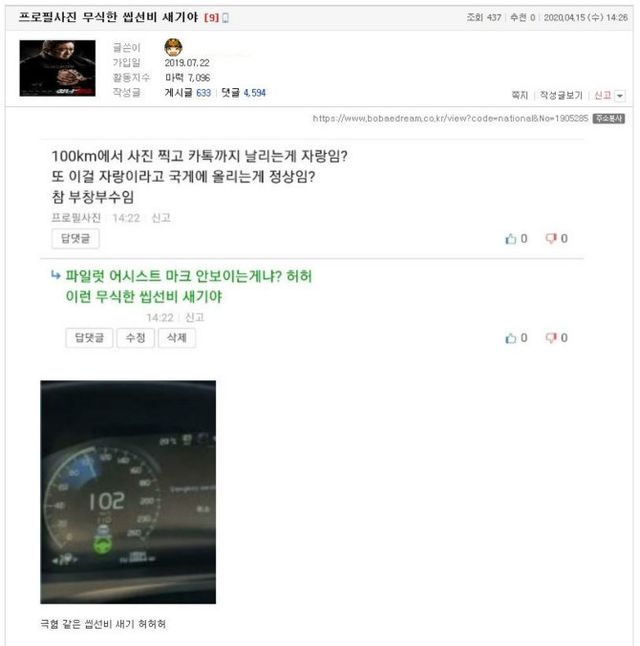Click the 주소복사 button beside the URL

[609, 119]
